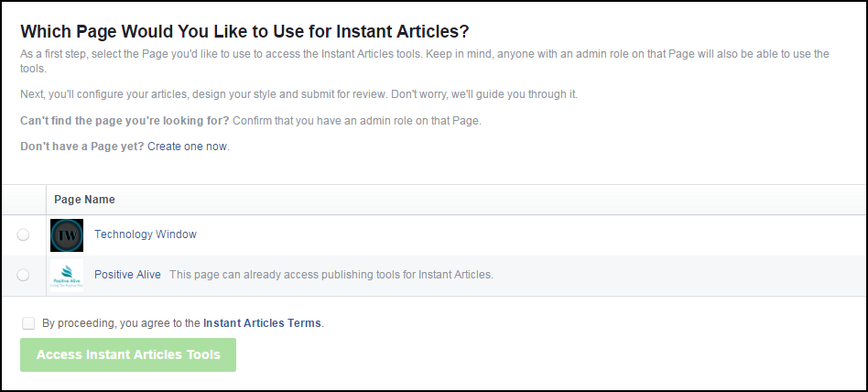Click the 'Can't find the page you're looking for?' text

click(x=125, y=121)
